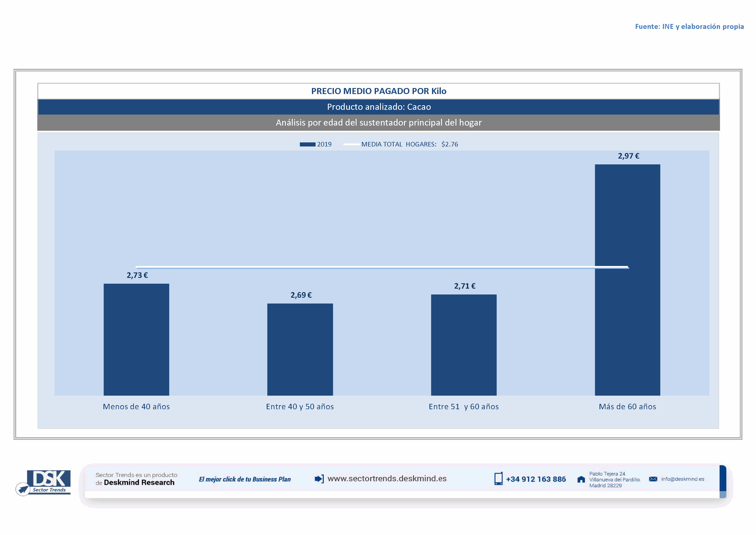Click the mobile phone icon

click(498, 479)
